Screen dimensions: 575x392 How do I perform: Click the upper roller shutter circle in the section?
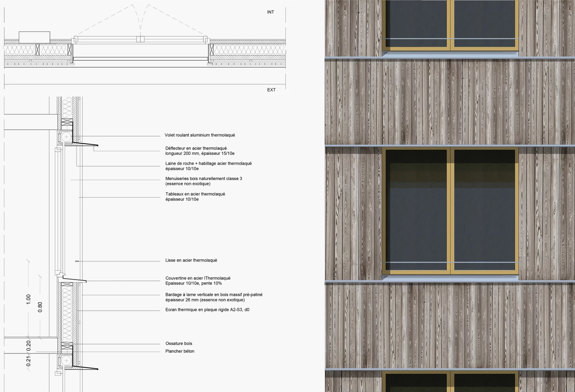point(67,137)
